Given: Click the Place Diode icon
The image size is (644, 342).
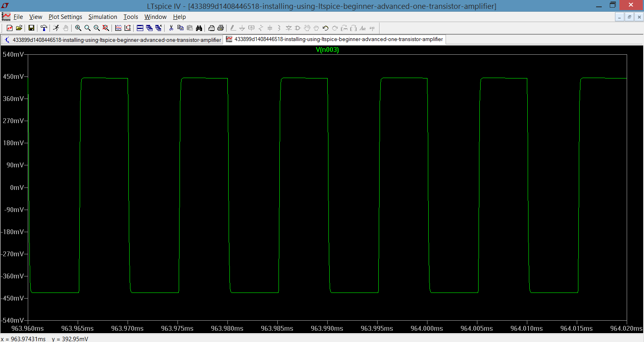Looking at the screenshot, I should [289, 28].
